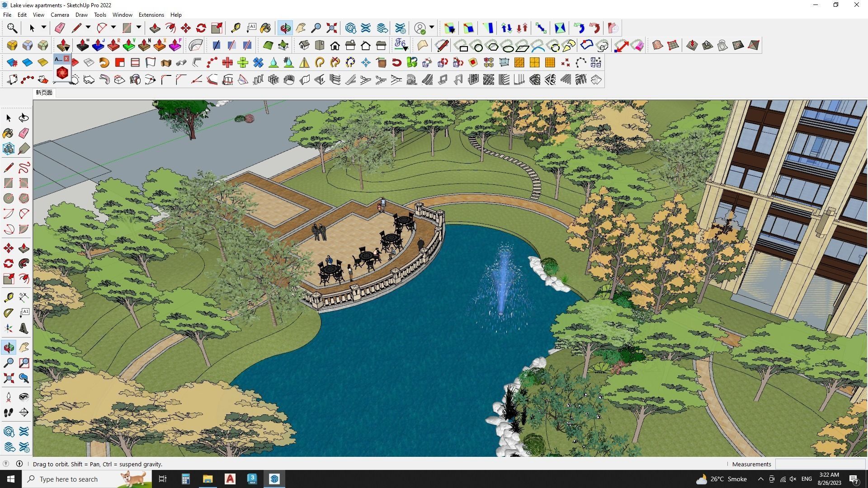Expand the signed-in account dropdown arrow

tap(432, 28)
